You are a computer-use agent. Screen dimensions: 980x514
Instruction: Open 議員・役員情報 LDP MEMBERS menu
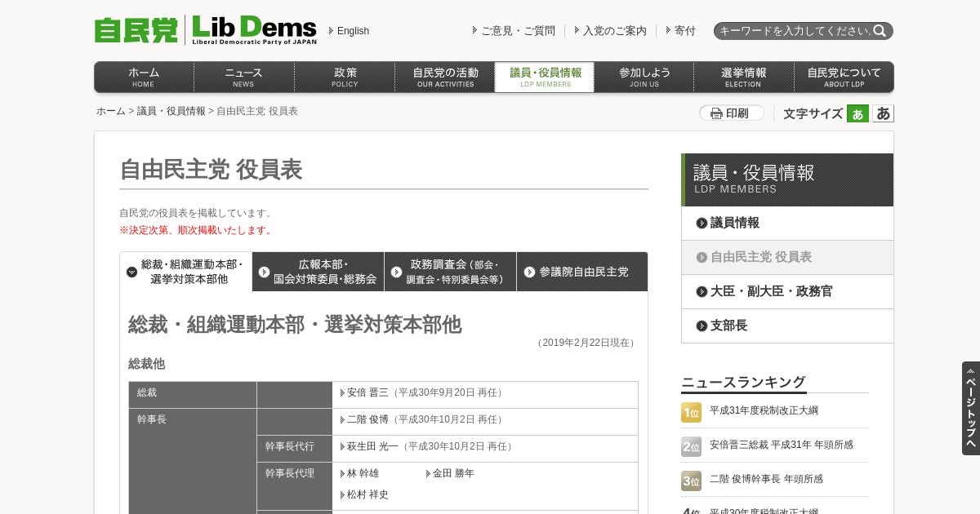point(545,77)
